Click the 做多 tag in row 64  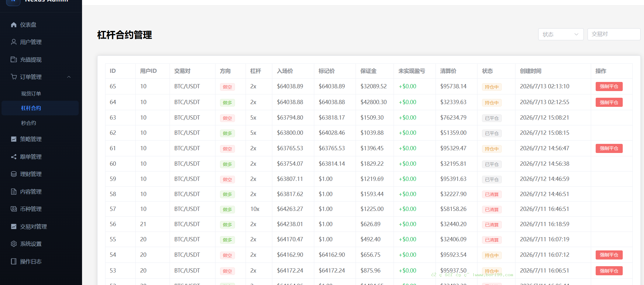[227, 103]
